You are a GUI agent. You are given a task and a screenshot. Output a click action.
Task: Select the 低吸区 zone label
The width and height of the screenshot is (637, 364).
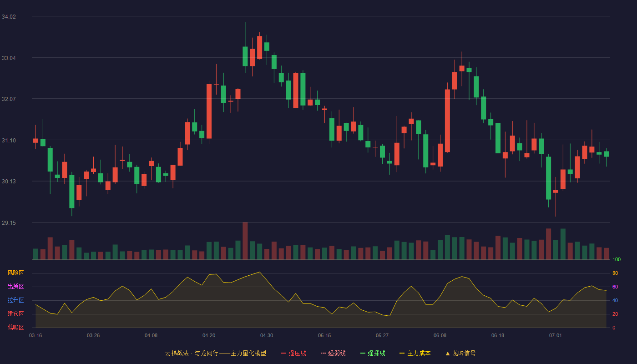[15, 328]
